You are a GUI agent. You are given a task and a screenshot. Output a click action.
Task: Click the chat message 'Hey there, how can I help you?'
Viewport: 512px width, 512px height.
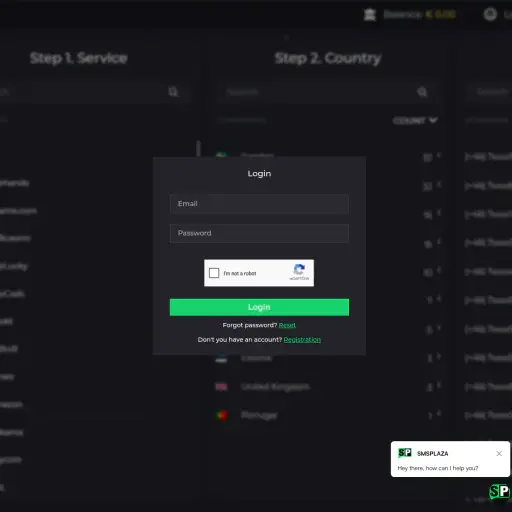tap(438, 468)
